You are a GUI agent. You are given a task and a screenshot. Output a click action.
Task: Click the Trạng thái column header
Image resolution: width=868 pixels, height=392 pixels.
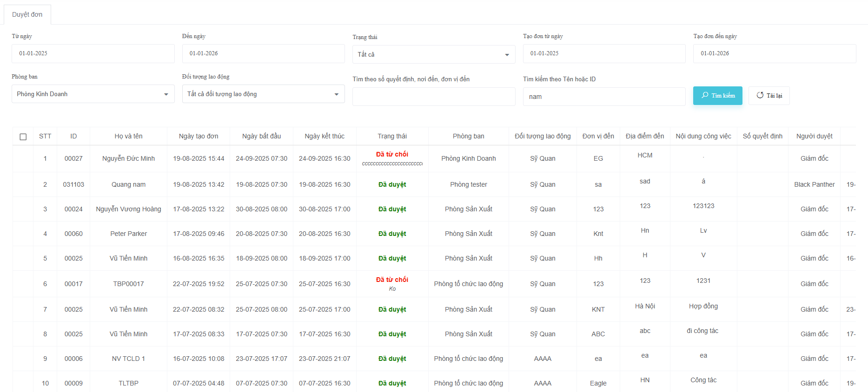pyautogui.click(x=392, y=136)
